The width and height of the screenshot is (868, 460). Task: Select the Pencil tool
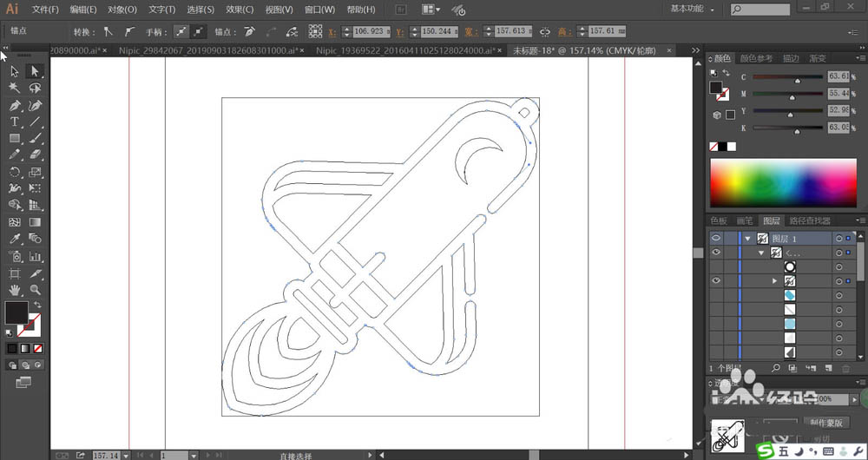pos(15,154)
